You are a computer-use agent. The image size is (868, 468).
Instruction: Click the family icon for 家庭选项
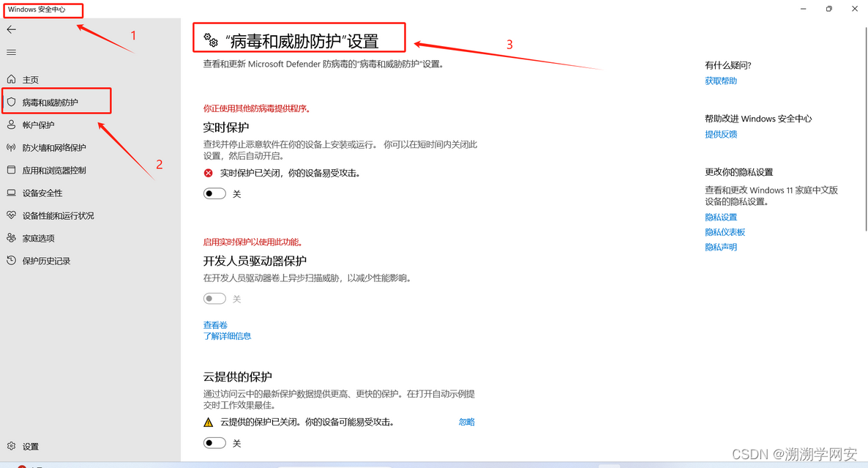coord(12,238)
